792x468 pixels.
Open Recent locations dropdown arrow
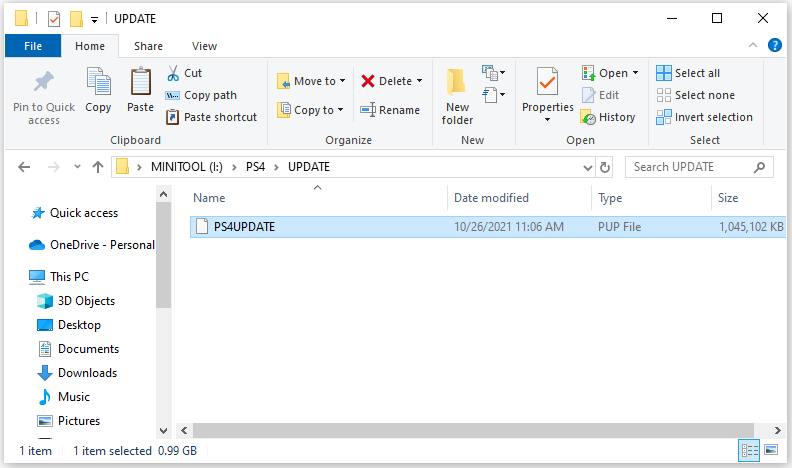coord(77,166)
